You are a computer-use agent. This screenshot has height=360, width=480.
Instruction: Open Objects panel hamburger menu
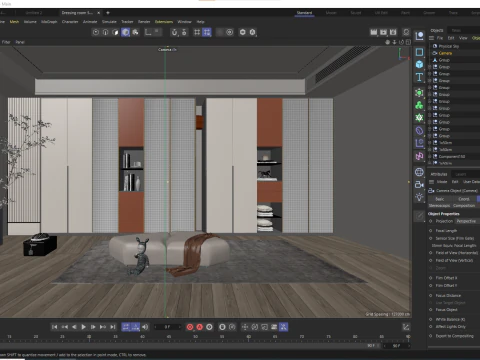[x=431, y=38]
